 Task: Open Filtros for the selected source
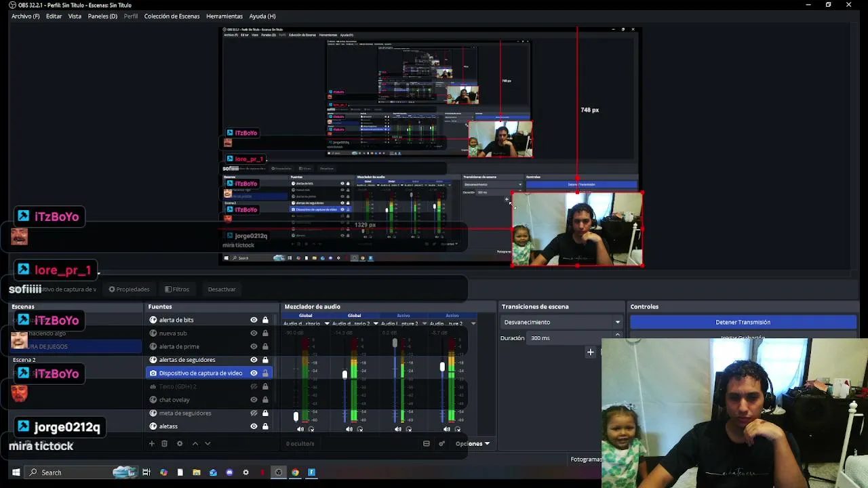(177, 289)
